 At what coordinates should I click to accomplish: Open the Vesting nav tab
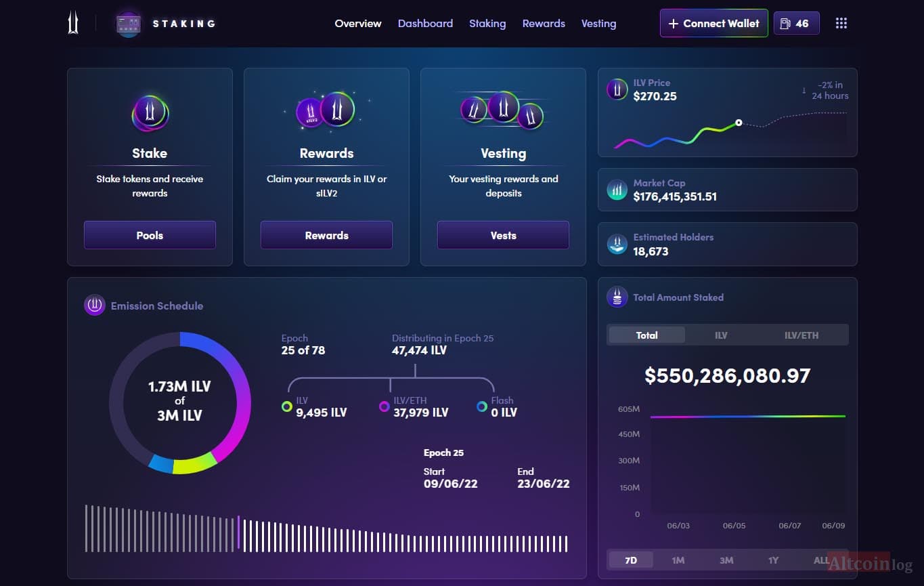[598, 23]
